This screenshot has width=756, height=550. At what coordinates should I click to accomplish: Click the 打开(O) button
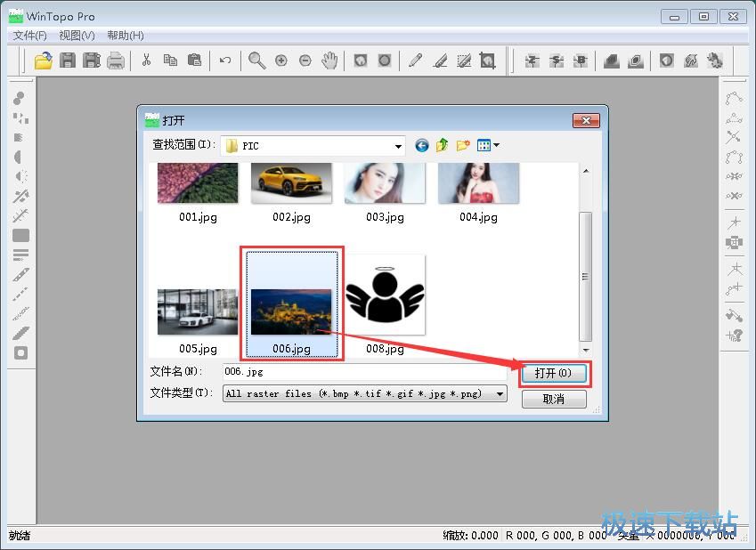[554, 374]
